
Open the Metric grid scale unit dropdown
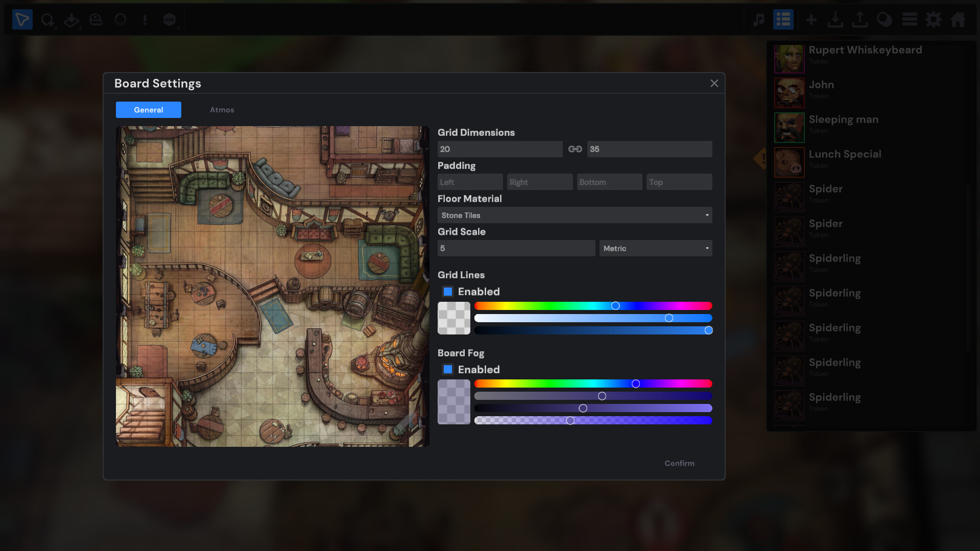coord(655,248)
